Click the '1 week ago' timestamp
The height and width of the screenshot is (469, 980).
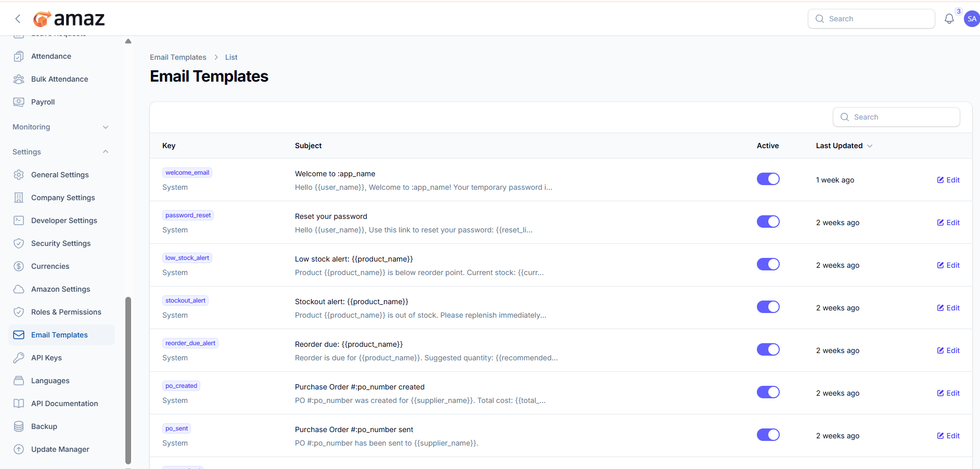(835, 180)
